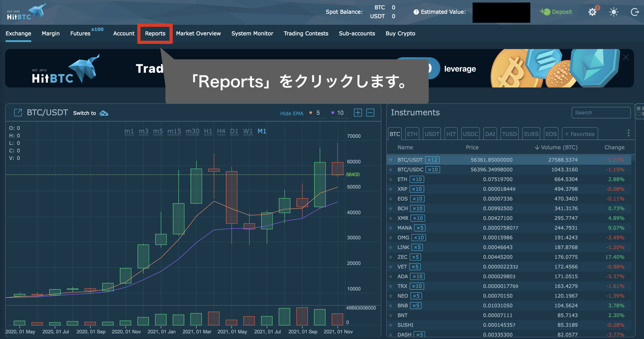
Task: Favorite ETH row star icon
Action: (391, 179)
